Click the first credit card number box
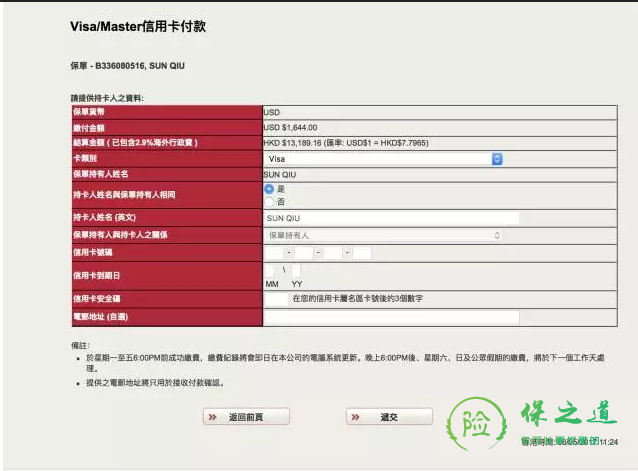The height and width of the screenshot is (471, 638). click(x=274, y=253)
